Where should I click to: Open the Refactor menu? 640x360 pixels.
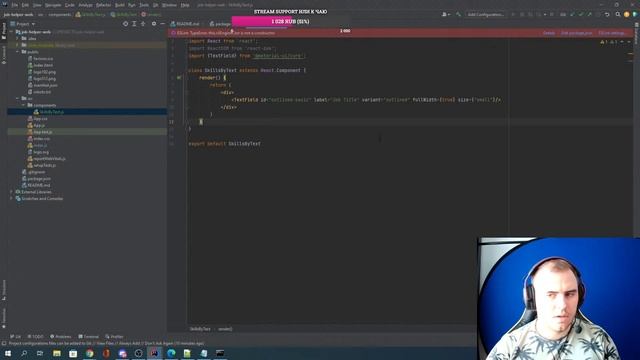103,5
